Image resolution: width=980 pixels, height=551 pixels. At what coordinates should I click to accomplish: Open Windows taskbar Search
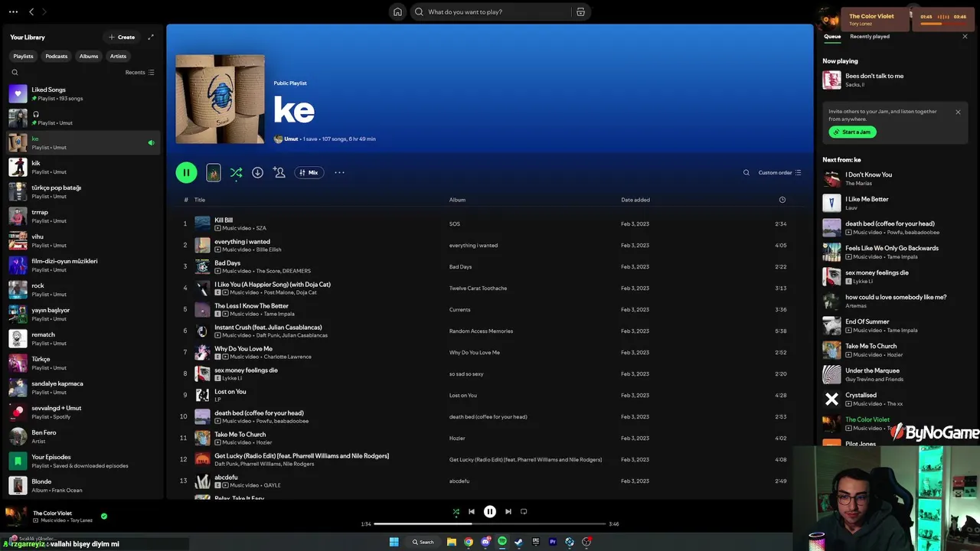click(x=423, y=542)
